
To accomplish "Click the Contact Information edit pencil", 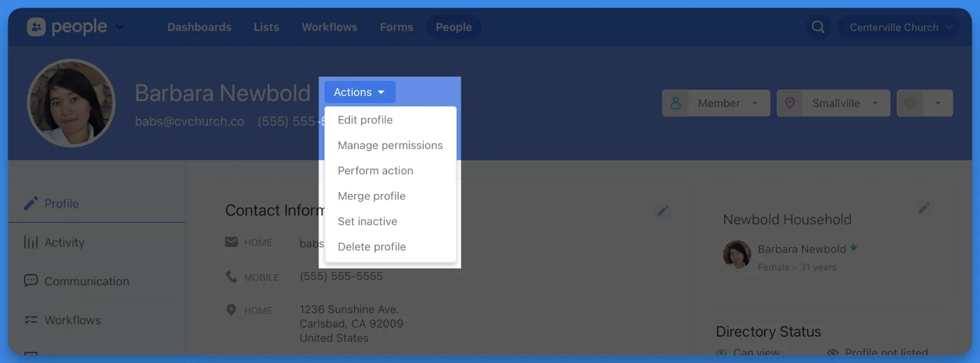I will pos(663,210).
